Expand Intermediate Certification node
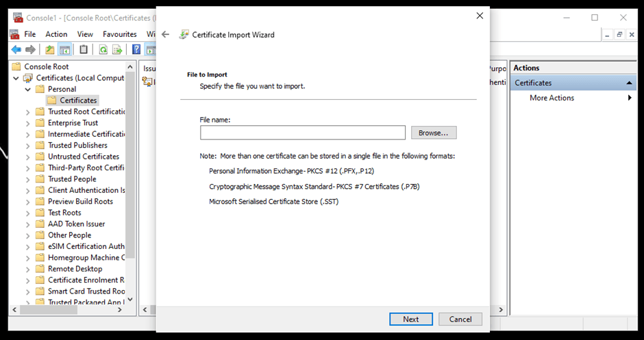This screenshot has width=644, height=340. coord(28,134)
